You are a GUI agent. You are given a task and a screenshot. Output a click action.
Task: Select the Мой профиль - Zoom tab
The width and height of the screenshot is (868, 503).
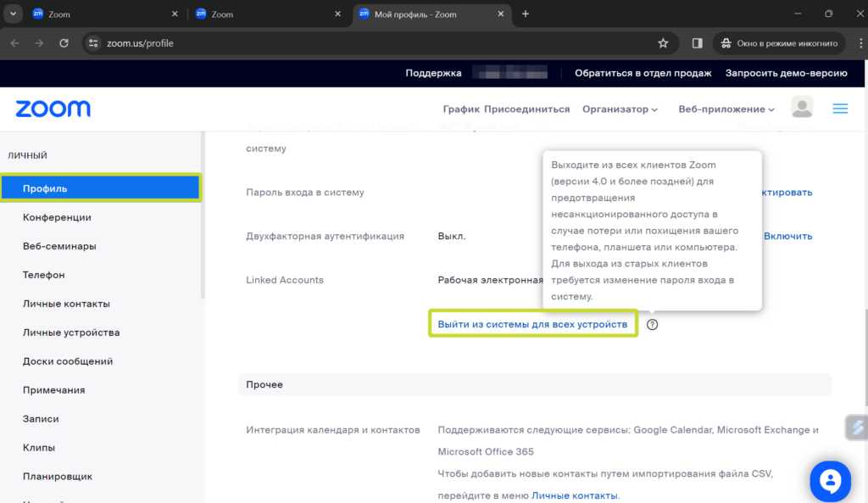tap(431, 14)
